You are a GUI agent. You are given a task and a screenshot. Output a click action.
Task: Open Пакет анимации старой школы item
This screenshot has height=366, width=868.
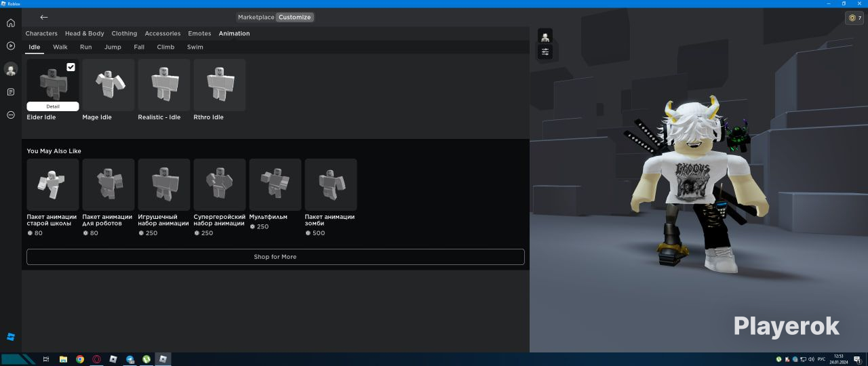coord(53,197)
